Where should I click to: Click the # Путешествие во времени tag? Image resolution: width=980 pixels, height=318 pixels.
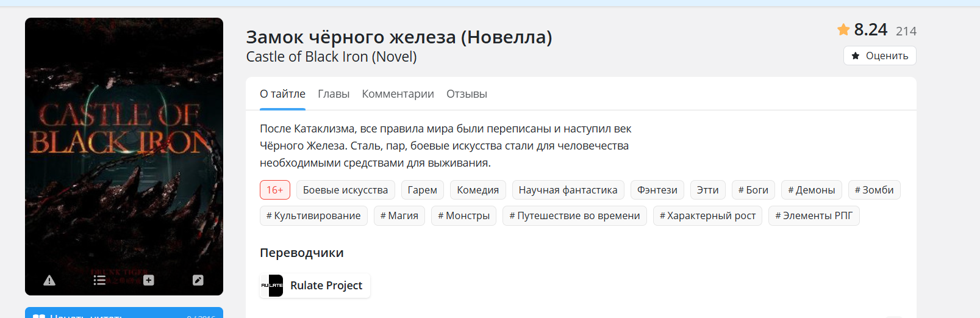574,215
